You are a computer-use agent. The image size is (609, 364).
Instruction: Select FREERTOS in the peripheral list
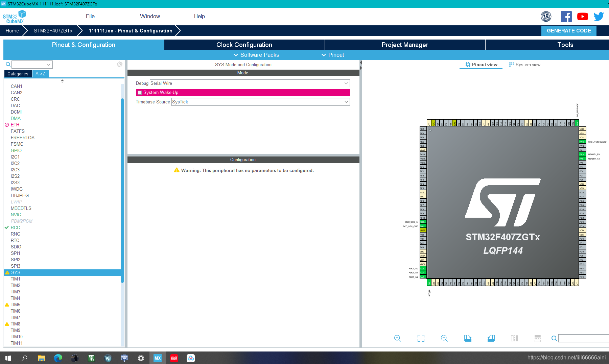click(22, 138)
